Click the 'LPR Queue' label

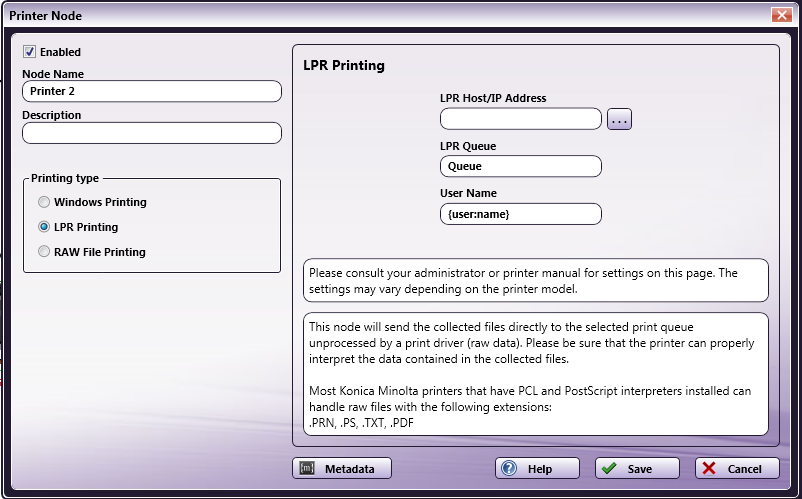[468, 146]
